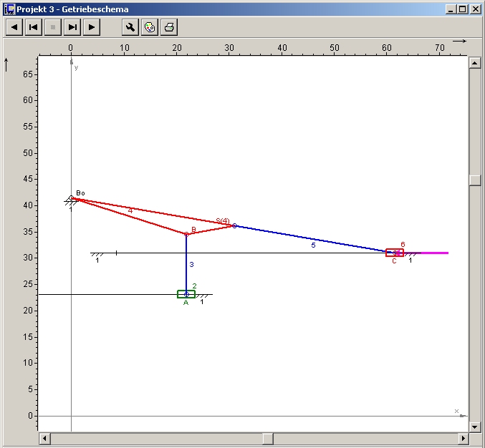Screen dimensions: 485x448
Task: Click the label '4' on red link
Action: [130, 210]
